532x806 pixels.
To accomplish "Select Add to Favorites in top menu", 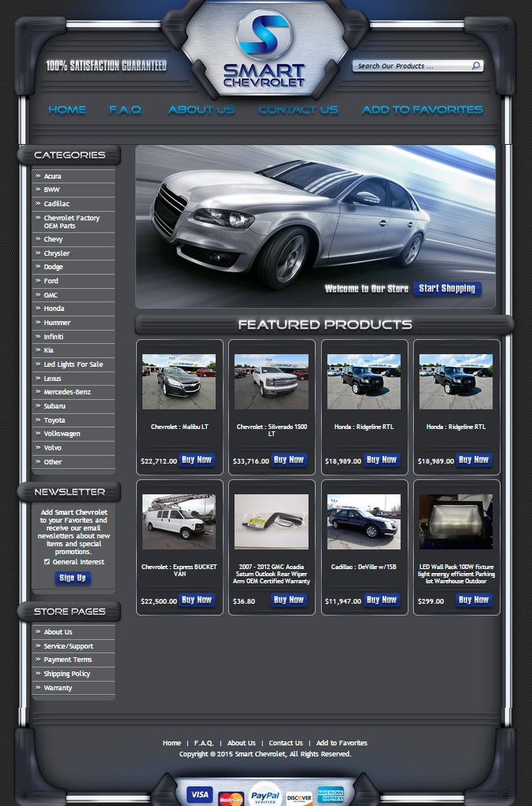I will [423, 109].
